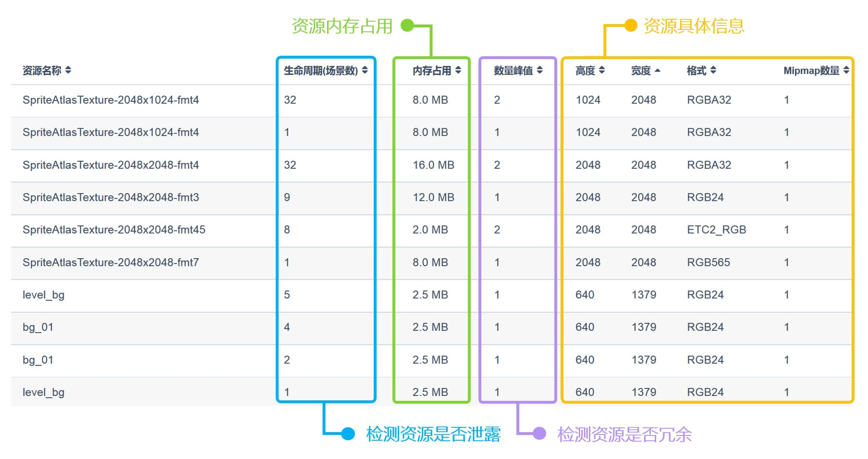The width and height of the screenshot is (868, 459).
Task: Sort by 生命周期(场景数) using its sort arrows
Action: point(365,70)
